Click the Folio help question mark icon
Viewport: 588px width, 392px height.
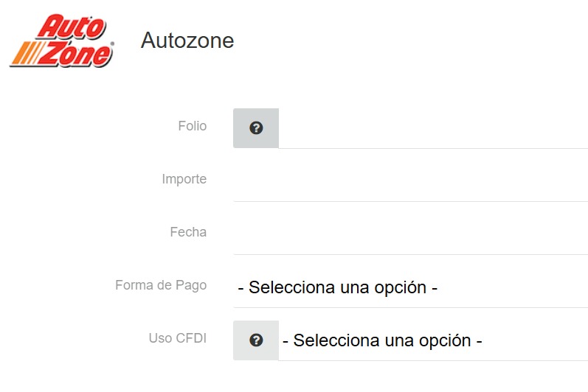[256, 128]
